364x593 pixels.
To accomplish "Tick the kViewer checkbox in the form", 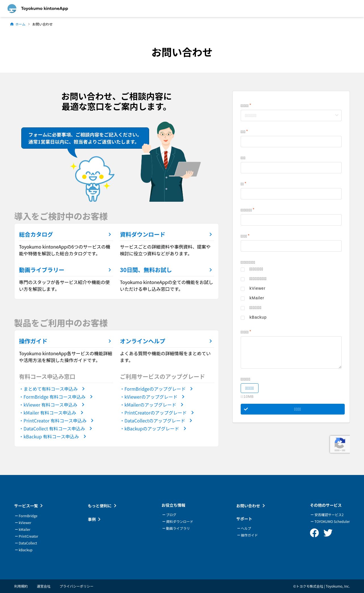I will click(x=243, y=289).
